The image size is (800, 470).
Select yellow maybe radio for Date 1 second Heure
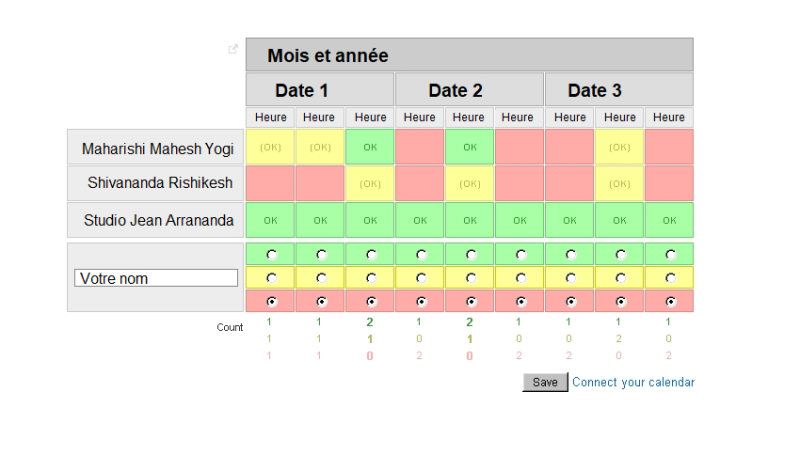pos(321,278)
